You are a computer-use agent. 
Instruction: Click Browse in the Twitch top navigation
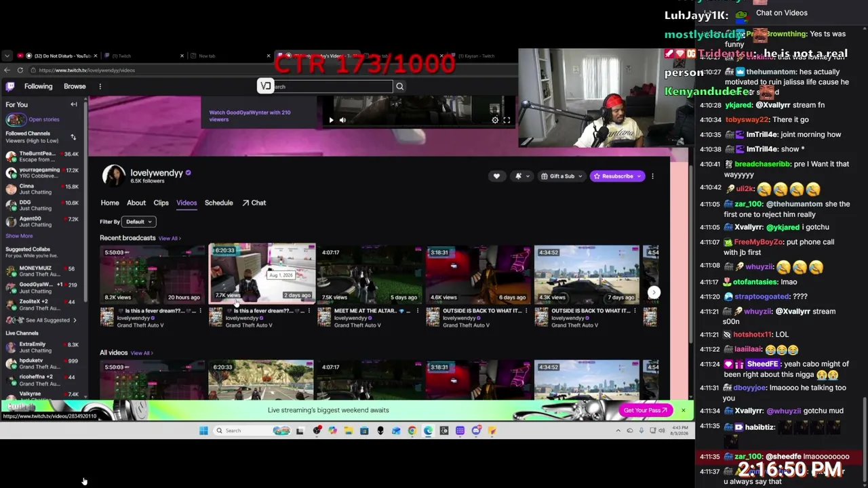(x=75, y=86)
